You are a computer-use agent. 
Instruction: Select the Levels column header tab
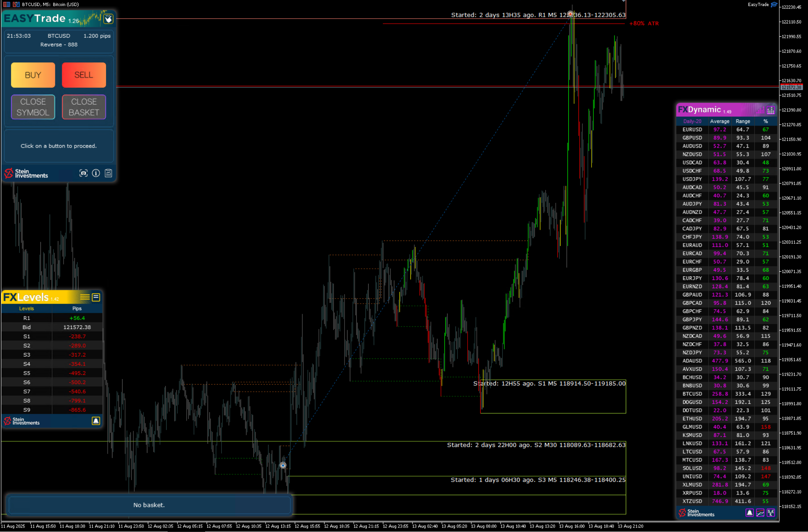coord(27,308)
